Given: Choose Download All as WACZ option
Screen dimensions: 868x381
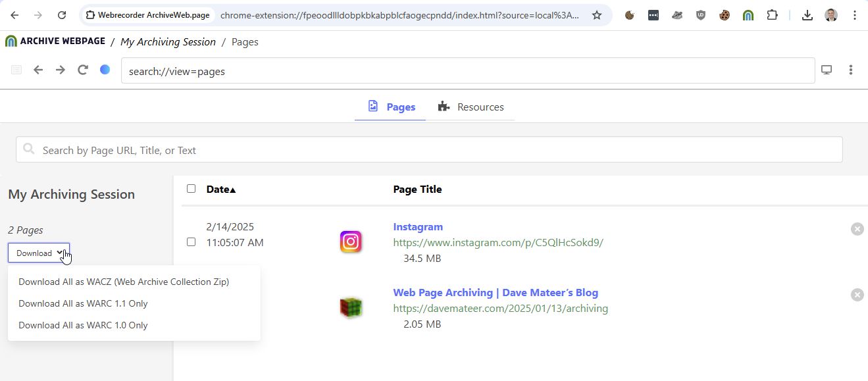Looking at the screenshot, I should point(124,282).
